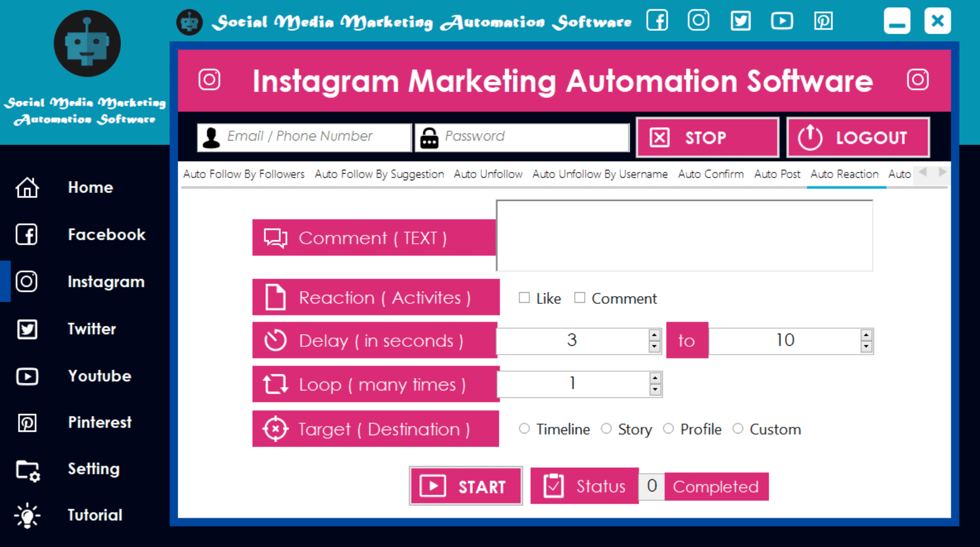
Task: Increase the loop count stepper
Action: coord(655,378)
